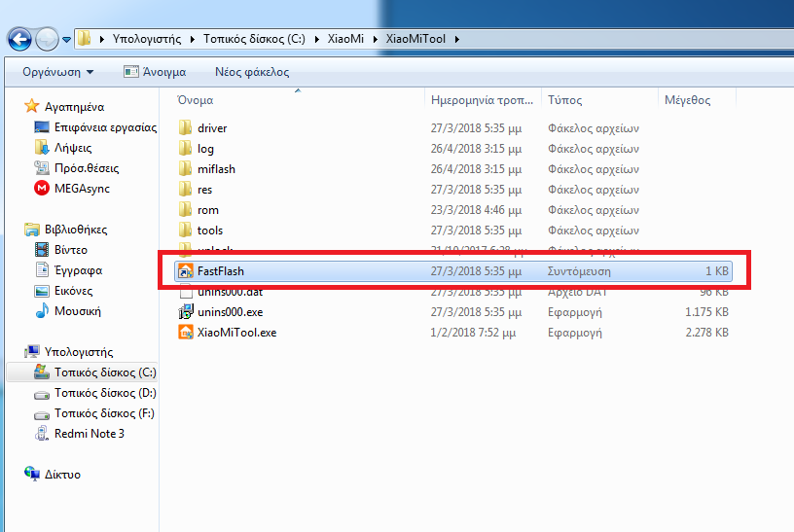Click the Άνοιγμα toolbar button

[x=155, y=72]
